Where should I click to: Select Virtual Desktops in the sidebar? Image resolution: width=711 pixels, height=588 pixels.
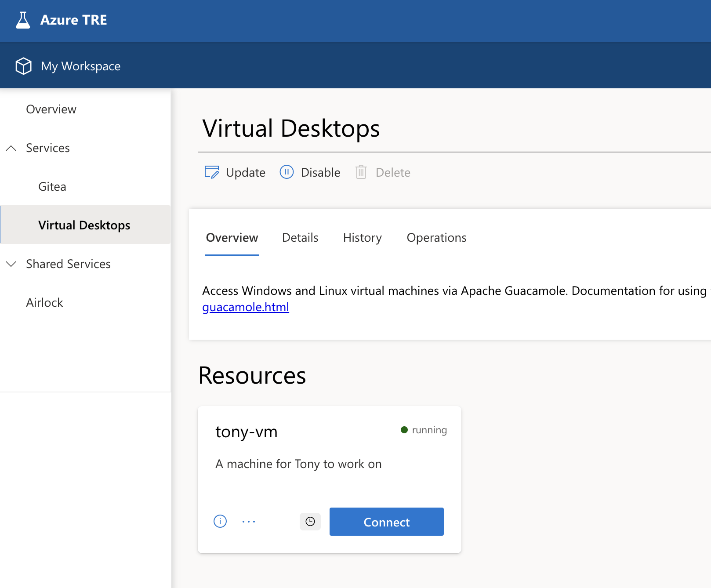tap(84, 225)
